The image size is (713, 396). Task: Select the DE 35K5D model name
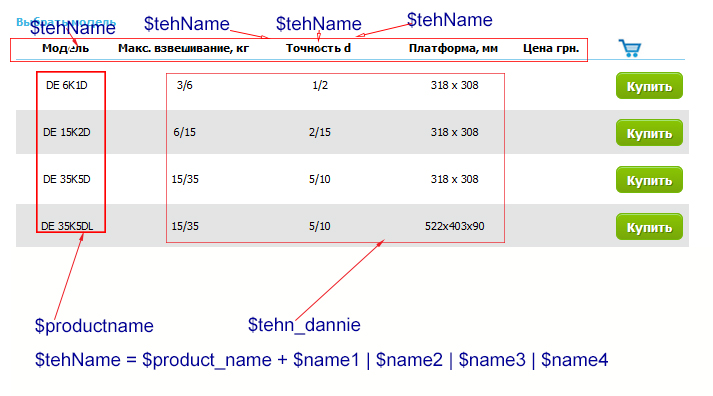pyautogui.click(x=66, y=179)
